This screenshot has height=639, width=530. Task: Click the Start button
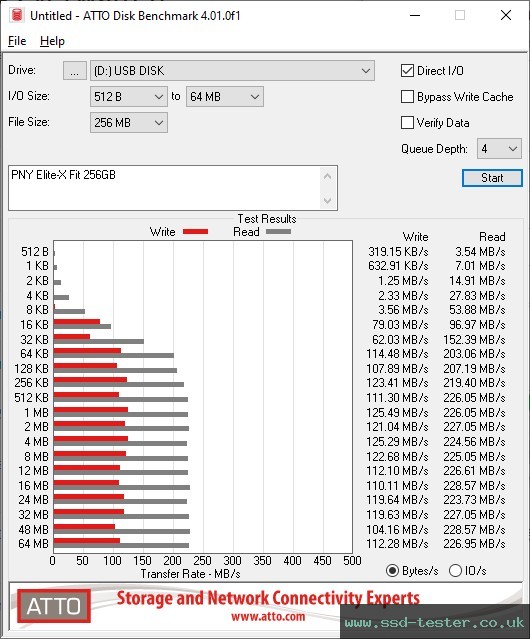(492, 178)
